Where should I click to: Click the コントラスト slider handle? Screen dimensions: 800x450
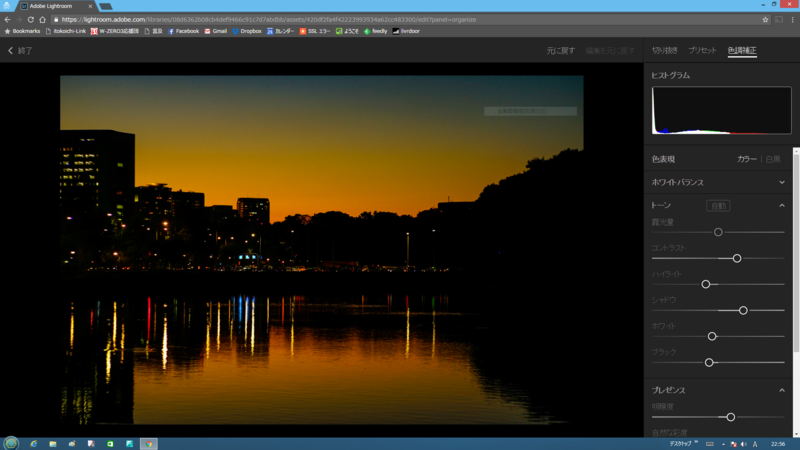(x=737, y=258)
